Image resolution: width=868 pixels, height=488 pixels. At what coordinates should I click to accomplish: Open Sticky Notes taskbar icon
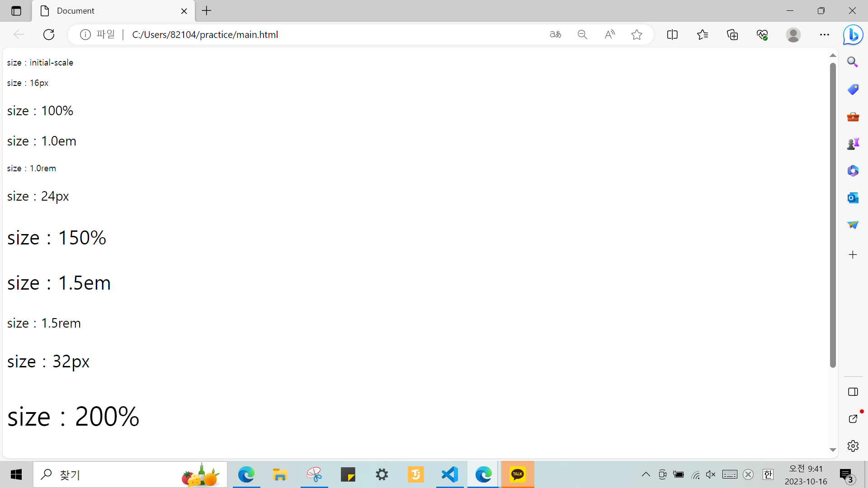pyautogui.click(x=348, y=474)
